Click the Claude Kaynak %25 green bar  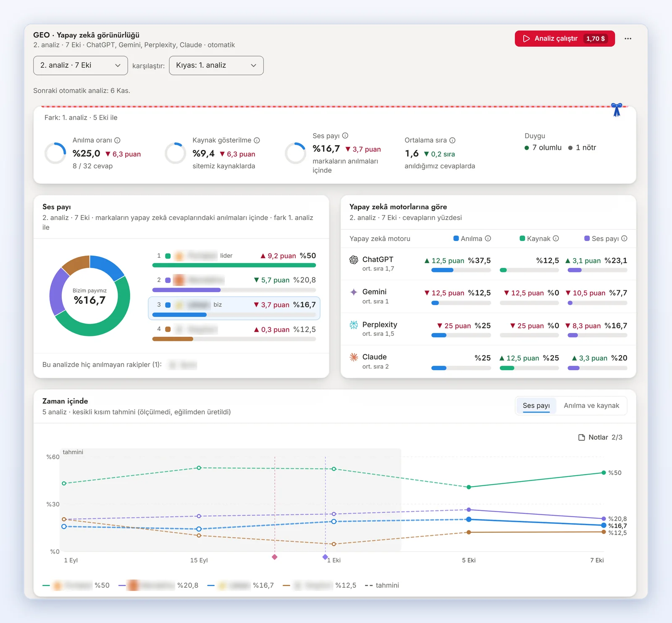click(x=507, y=368)
